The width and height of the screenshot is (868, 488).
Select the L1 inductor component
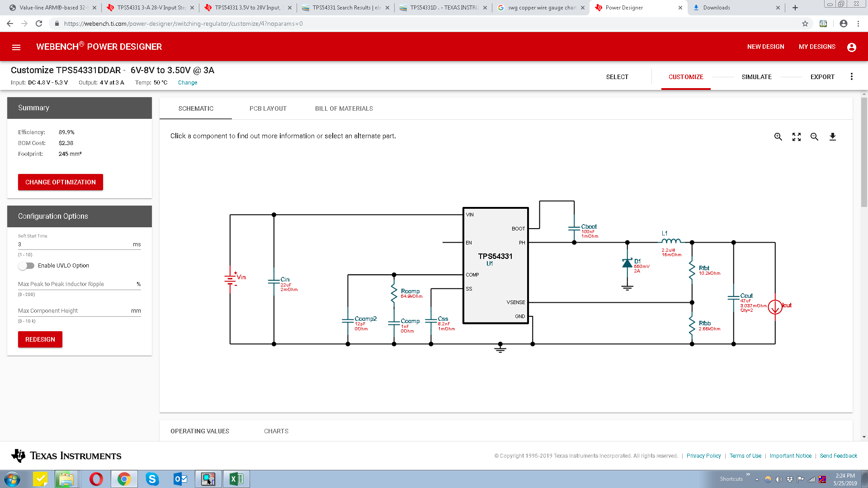click(671, 241)
